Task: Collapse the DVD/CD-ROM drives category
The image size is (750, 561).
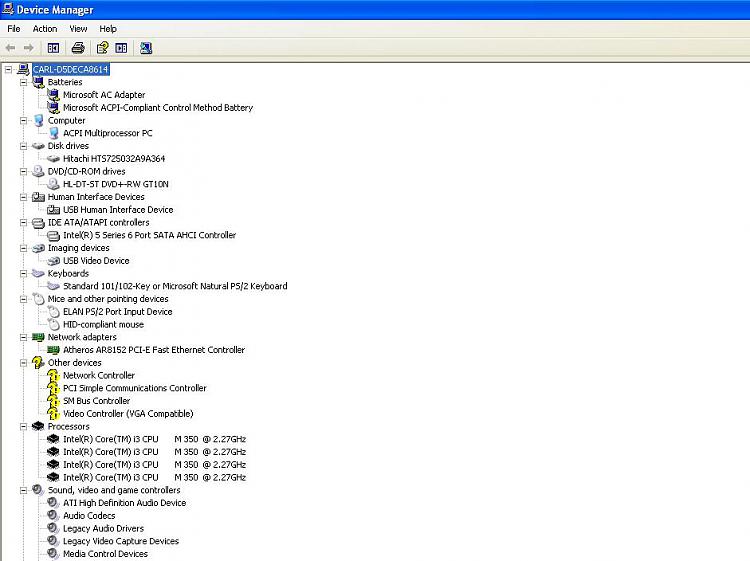Action: pyautogui.click(x=23, y=171)
